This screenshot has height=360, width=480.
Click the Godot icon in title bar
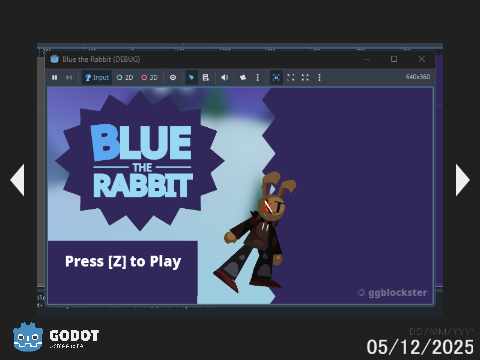coord(54,59)
